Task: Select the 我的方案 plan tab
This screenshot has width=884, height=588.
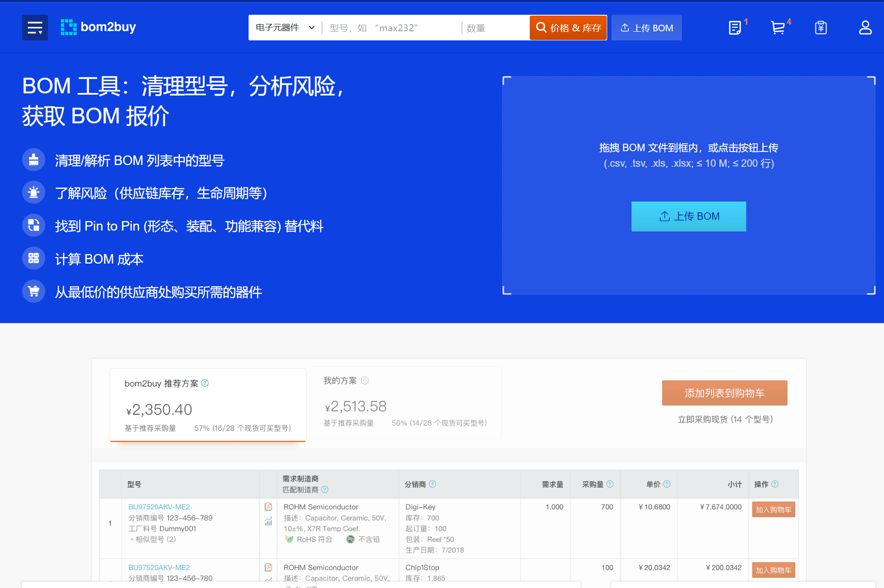Action: 405,403
